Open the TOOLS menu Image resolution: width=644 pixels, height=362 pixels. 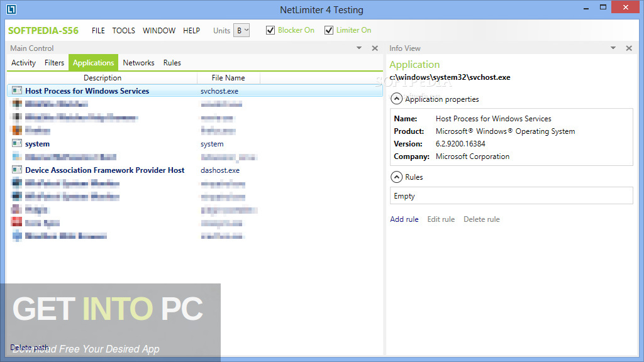pos(123,30)
